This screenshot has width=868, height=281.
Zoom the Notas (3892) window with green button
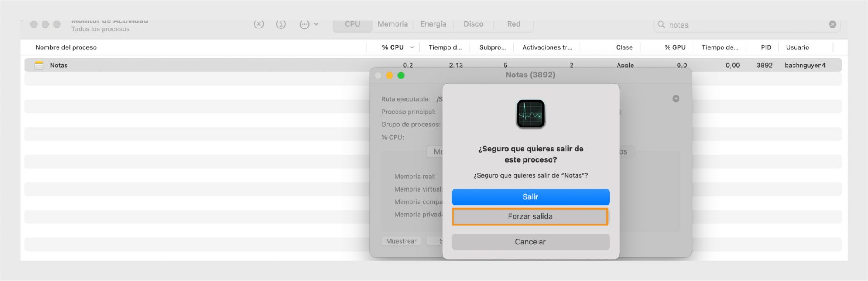click(x=401, y=75)
